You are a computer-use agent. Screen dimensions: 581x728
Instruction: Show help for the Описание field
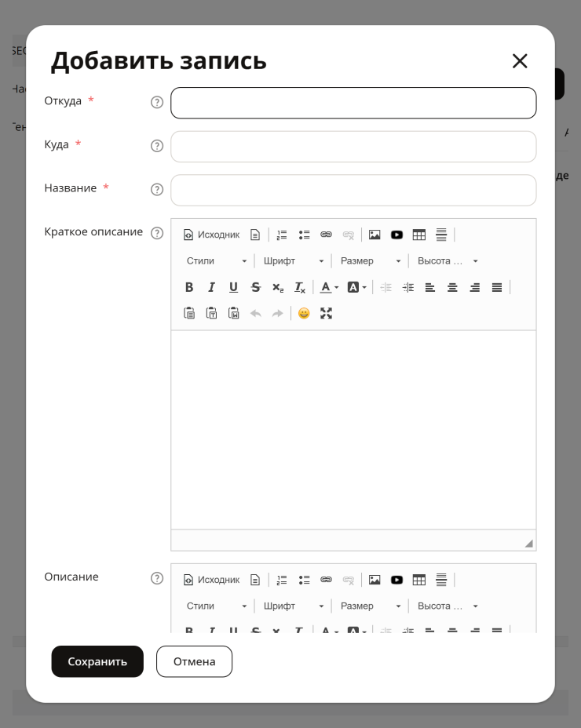(157, 578)
